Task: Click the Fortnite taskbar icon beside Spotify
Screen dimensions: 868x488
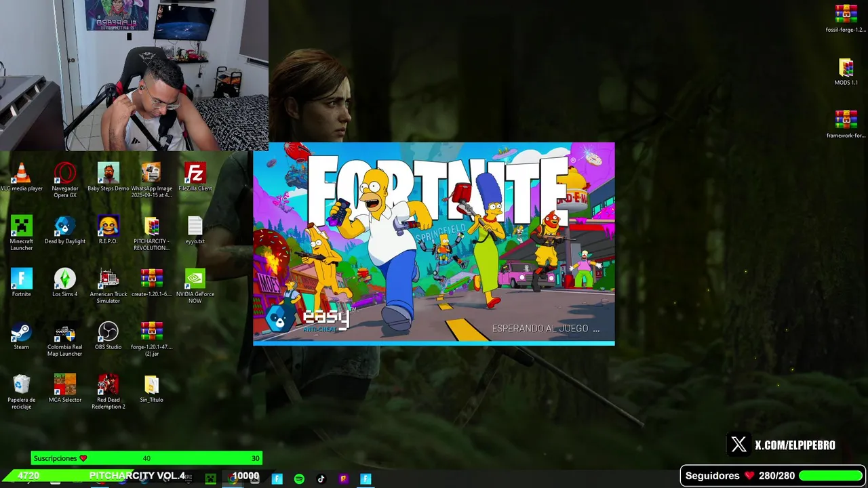Action: pyautogui.click(x=277, y=479)
